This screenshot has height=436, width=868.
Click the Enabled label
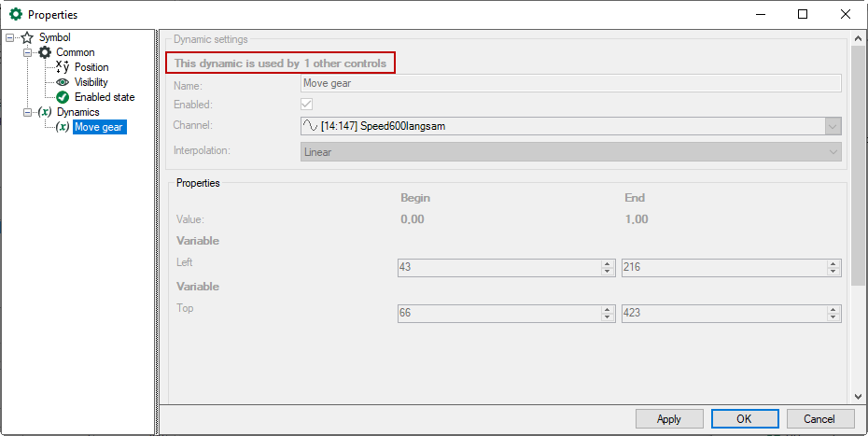click(192, 105)
